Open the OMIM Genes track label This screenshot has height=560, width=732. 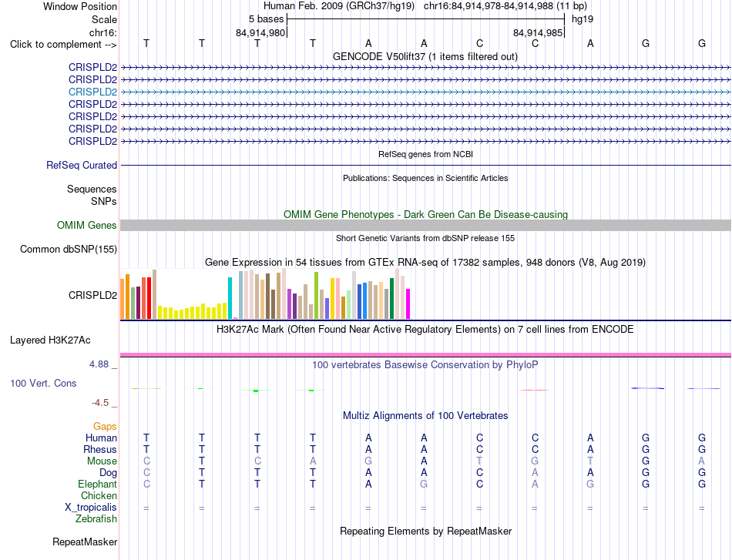coord(86,226)
